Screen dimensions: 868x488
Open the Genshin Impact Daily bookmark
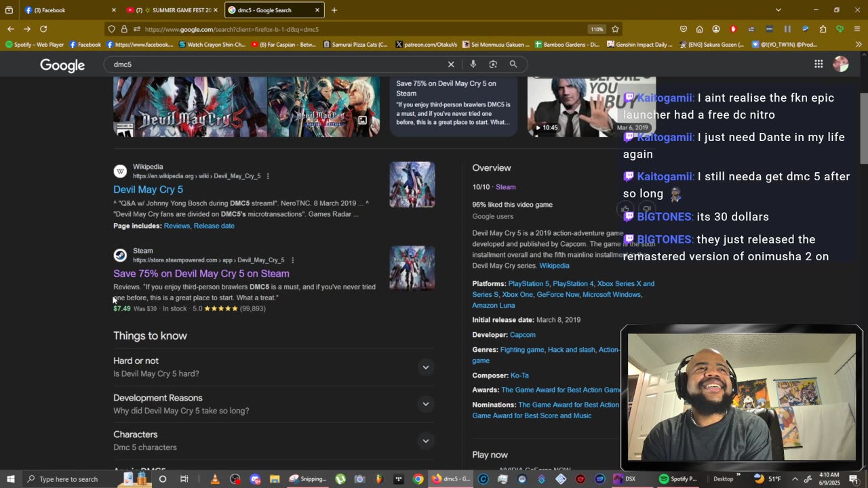(640, 45)
